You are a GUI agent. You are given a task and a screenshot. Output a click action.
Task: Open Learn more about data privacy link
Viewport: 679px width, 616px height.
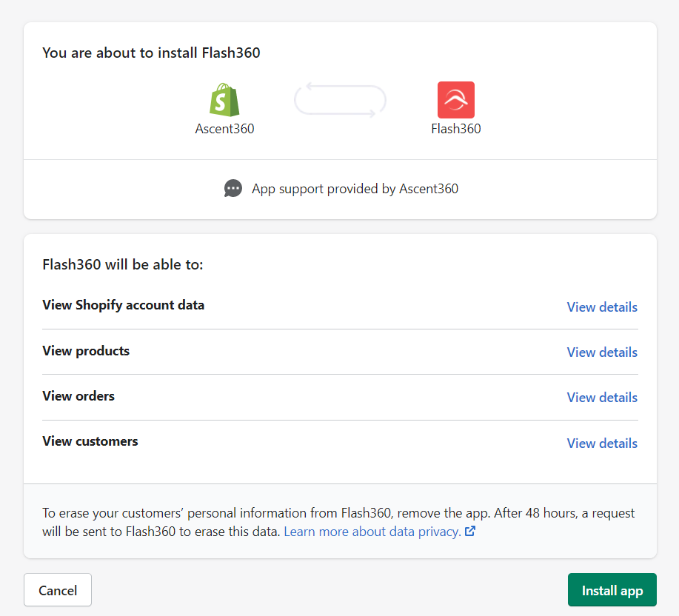372,532
